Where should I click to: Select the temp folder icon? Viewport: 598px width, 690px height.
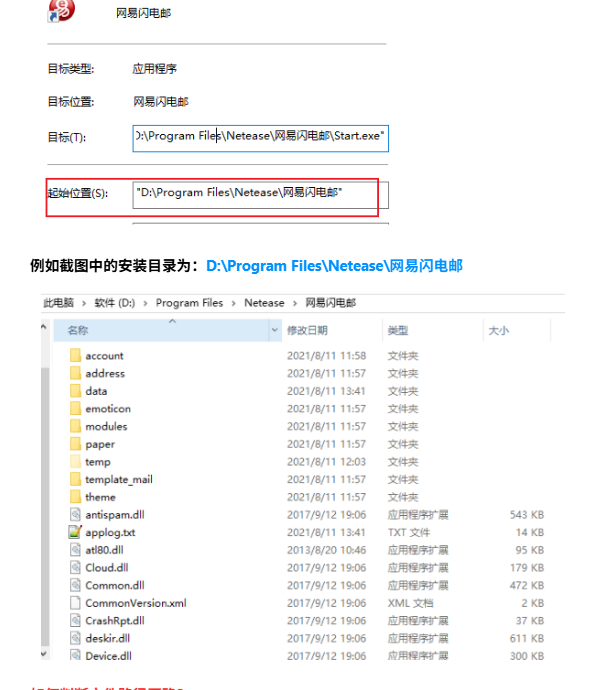75,461
